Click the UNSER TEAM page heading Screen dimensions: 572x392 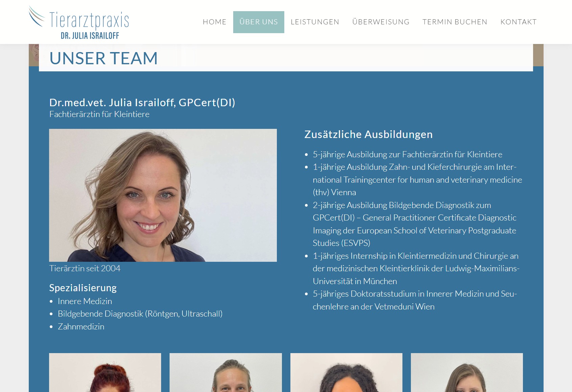pyautogui.click(x=104, y=58)
